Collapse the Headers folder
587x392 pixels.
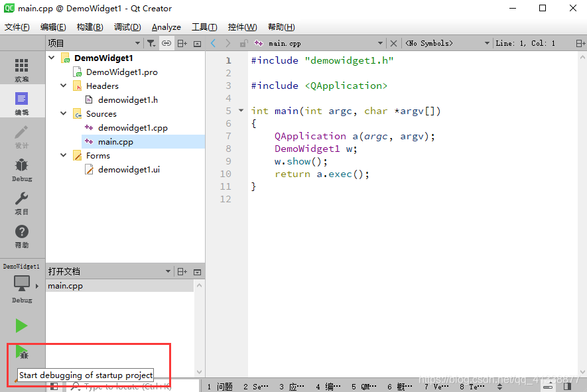(x=64, y=86)
